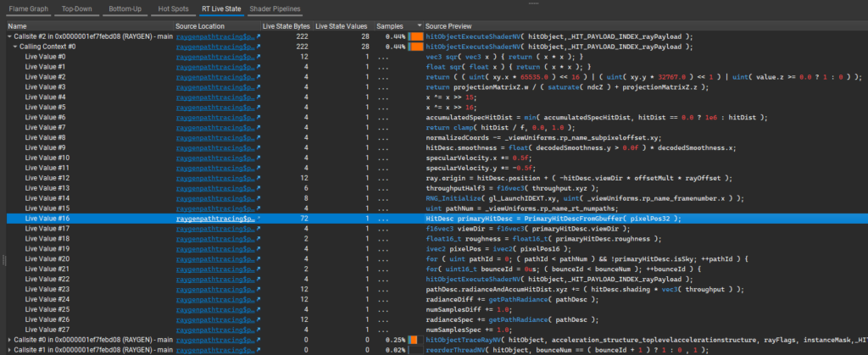Viewport: 868px width, 355px height.
Task: Click the orange sample bar for Callsite #2
Action: [x=416, y=36]
